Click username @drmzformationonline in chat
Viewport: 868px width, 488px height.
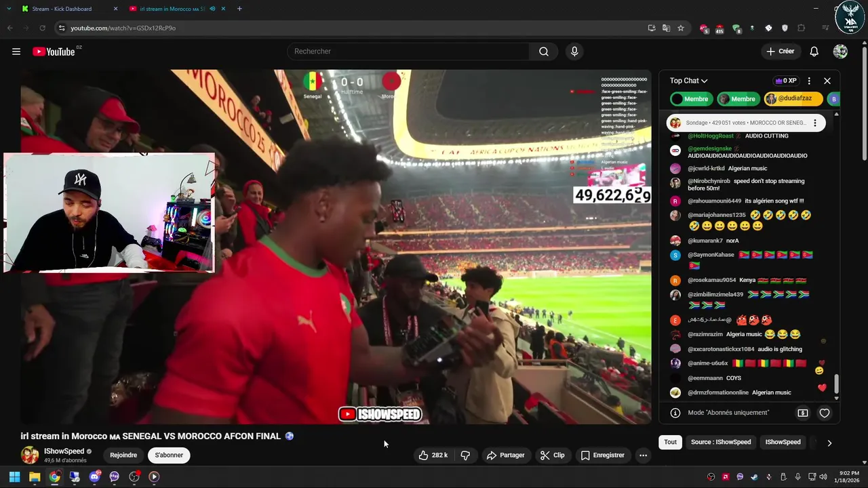718,392
